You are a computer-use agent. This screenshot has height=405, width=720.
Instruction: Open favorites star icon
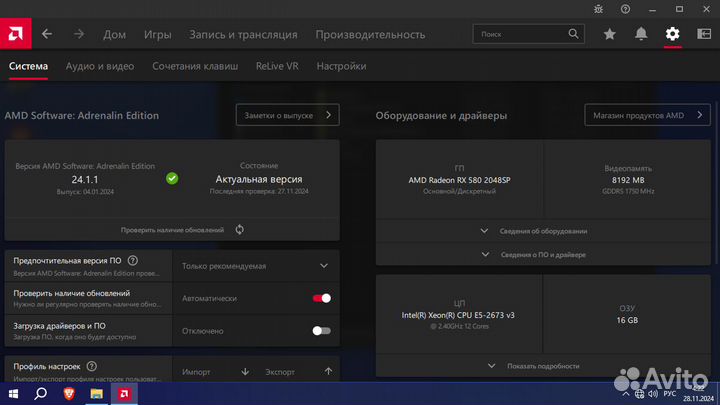609,34
